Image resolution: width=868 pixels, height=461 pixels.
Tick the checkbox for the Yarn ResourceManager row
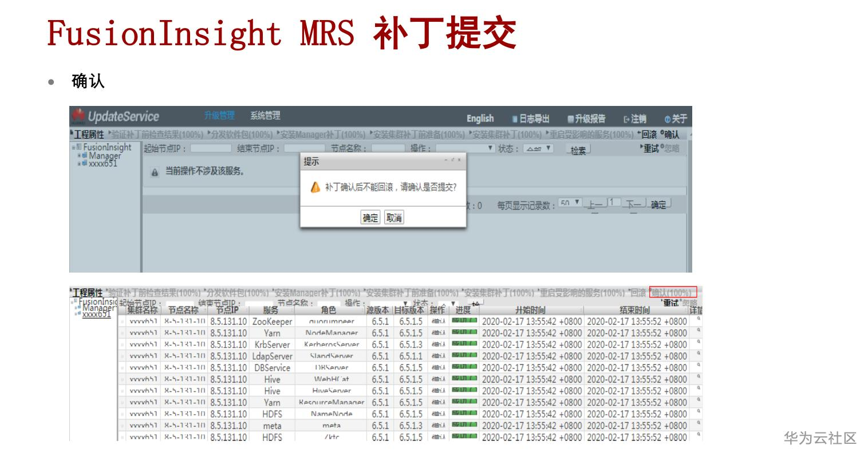pos(122,403)
